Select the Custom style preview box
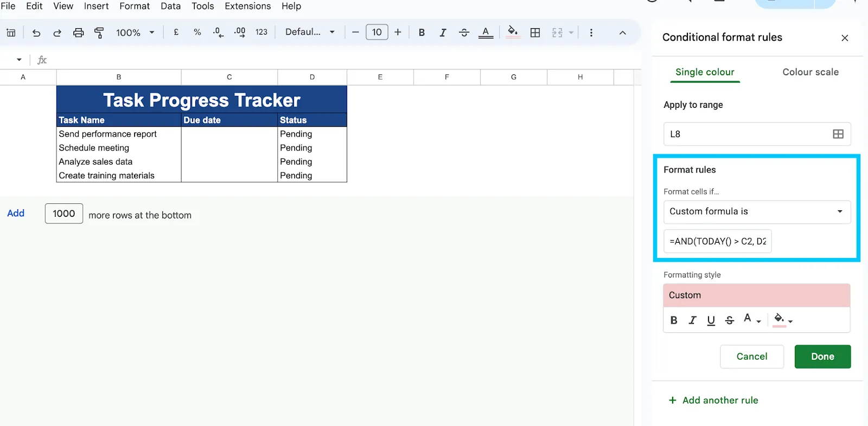This screenshot has width=868, height=426. [756, 295]
